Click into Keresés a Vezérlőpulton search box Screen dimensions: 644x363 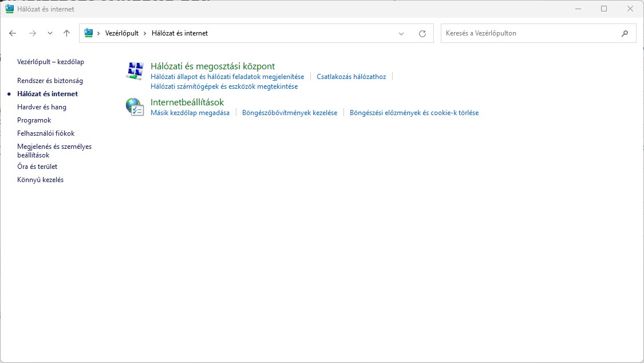point(530,33)
